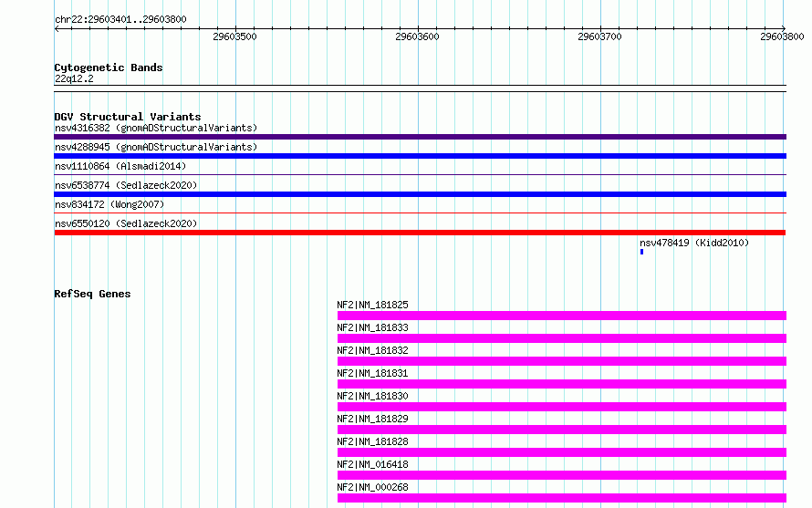Image resolution: width=812 pixels, height=508 pixels.
Task: Click the NF2|NM_181828 transcript label
Action: [372, 441]
